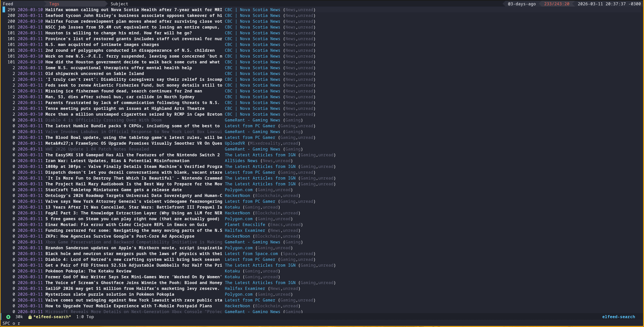Click the 233/243:20 unread counter in header
Image resolution: width=644 pixels, height=327 pixels.
[x=557, y=4]
